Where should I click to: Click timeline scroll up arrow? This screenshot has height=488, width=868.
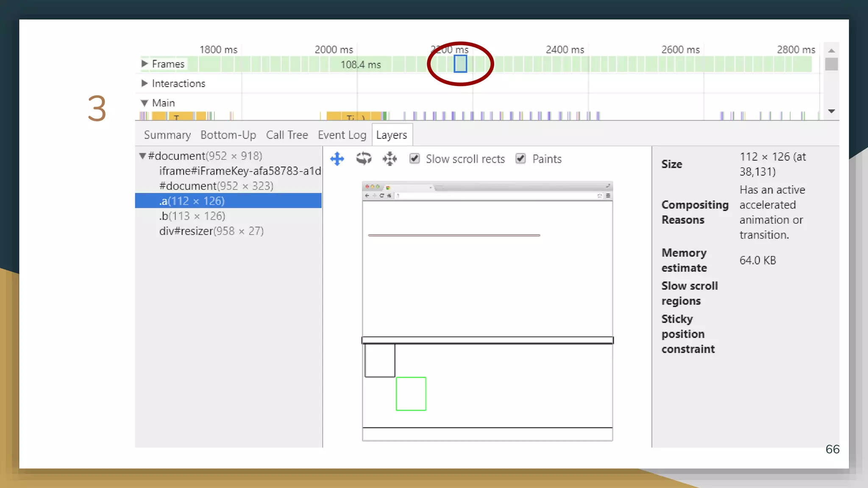click(x=832, y=51)
